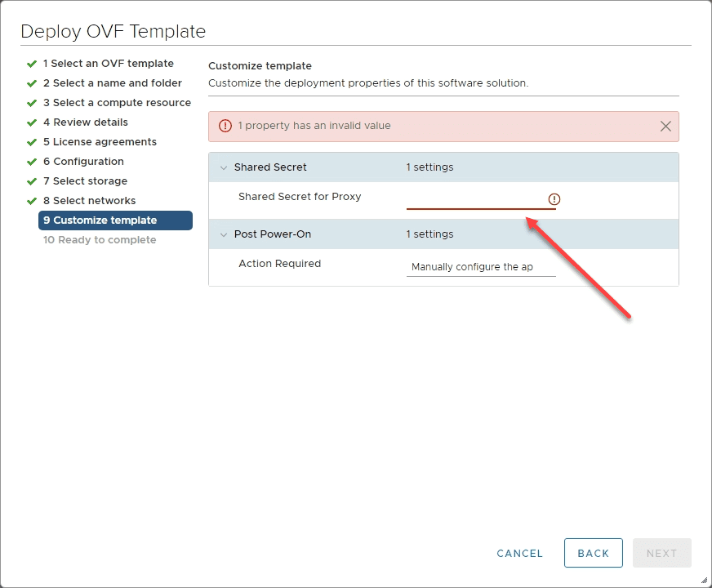Click the checkmark next to "Configuration"

click(x=31, y=161)
